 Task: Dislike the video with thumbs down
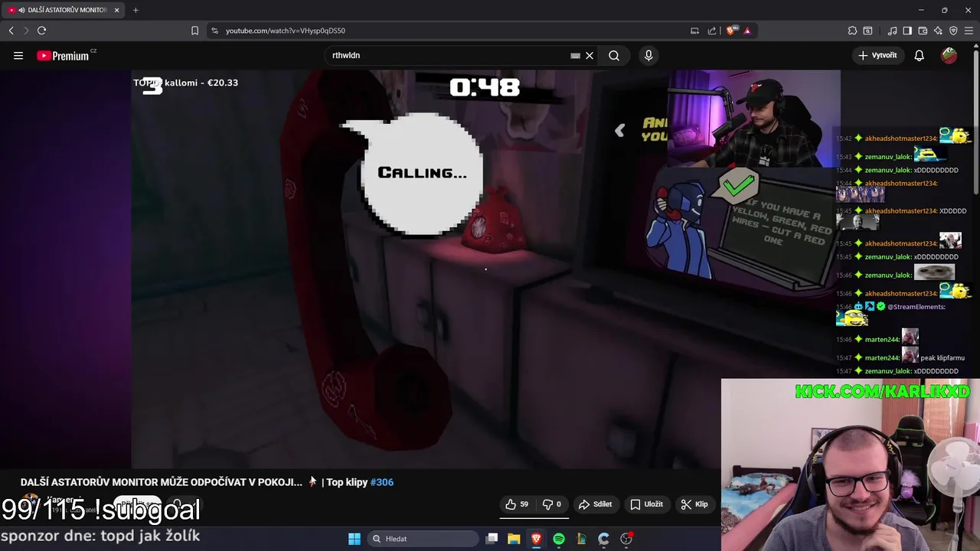[552, 504]
